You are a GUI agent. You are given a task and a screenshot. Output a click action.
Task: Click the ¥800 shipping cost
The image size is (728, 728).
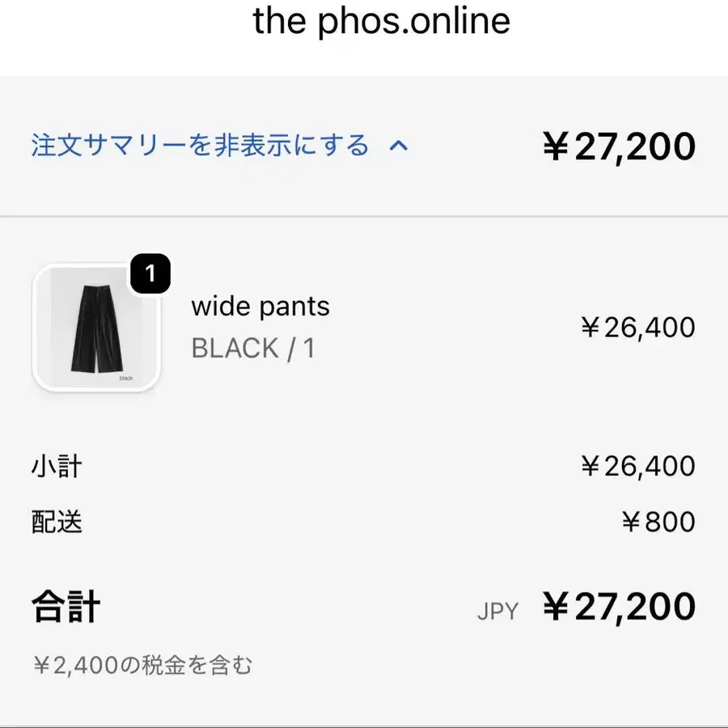(658, 522)
